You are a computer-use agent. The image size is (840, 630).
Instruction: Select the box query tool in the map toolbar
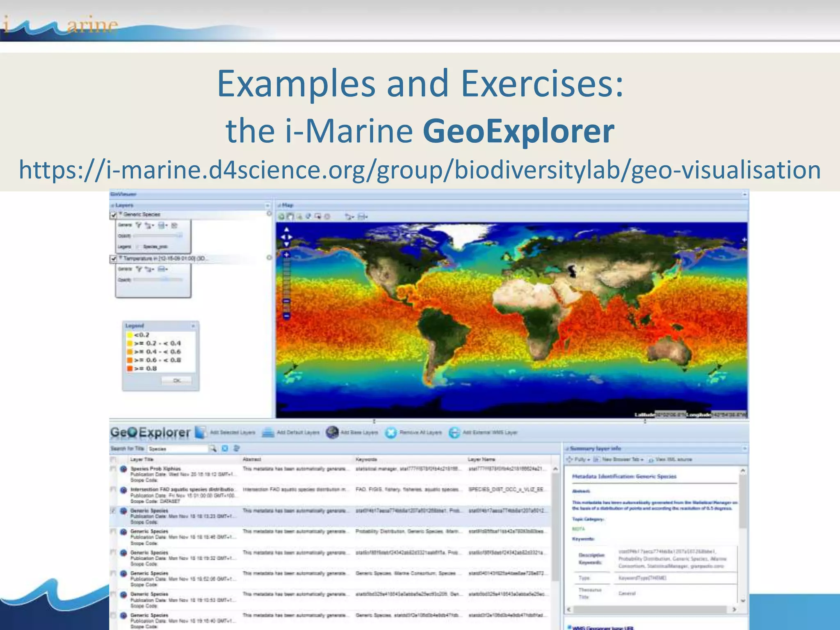(x=317, y=216)
